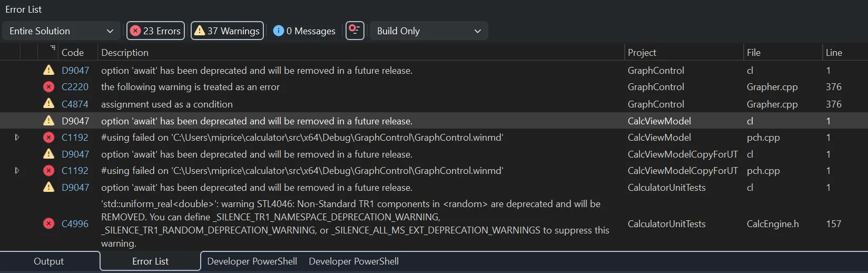868x273 pixels.
Task: Switch to the Output tab
Action: 48,261
